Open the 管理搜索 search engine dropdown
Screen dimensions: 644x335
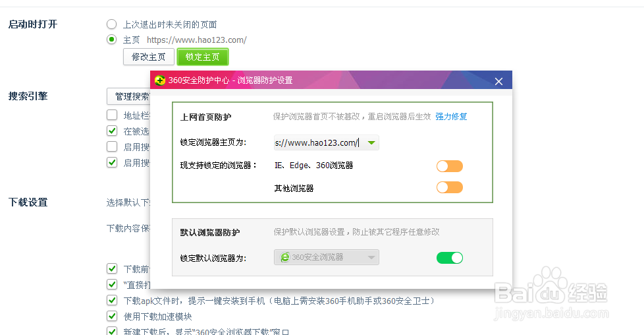coord(128,96)
